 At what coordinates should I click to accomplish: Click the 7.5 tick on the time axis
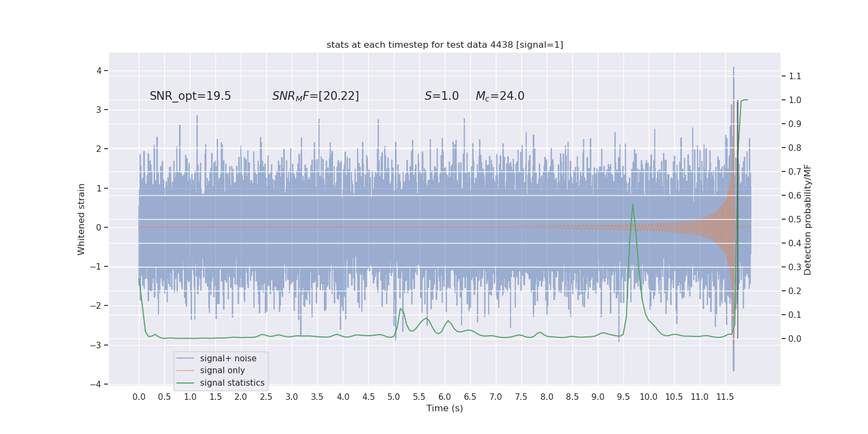(x=521, y=397)
